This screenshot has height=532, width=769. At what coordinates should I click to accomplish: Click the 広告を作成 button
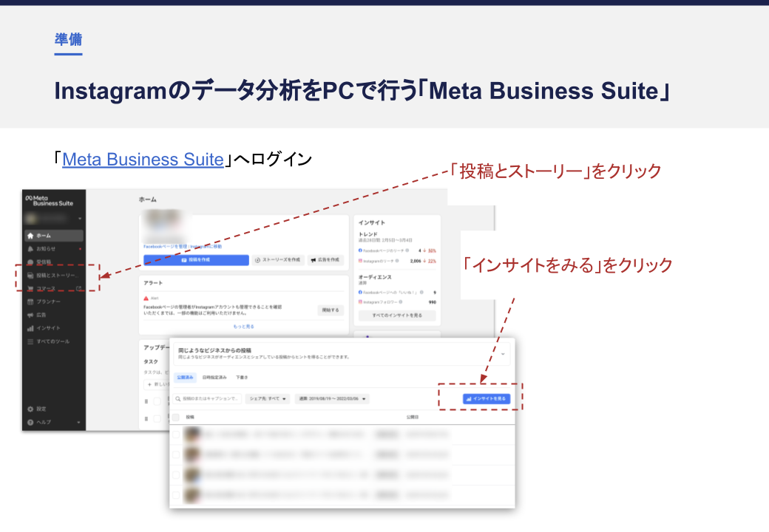pyautogui.click(x=325, y=260)
